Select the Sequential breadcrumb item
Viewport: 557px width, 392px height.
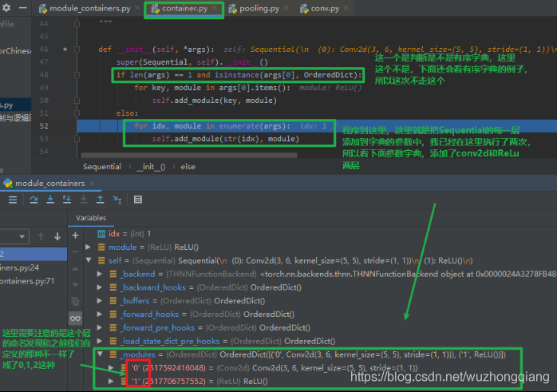(102, 167)
